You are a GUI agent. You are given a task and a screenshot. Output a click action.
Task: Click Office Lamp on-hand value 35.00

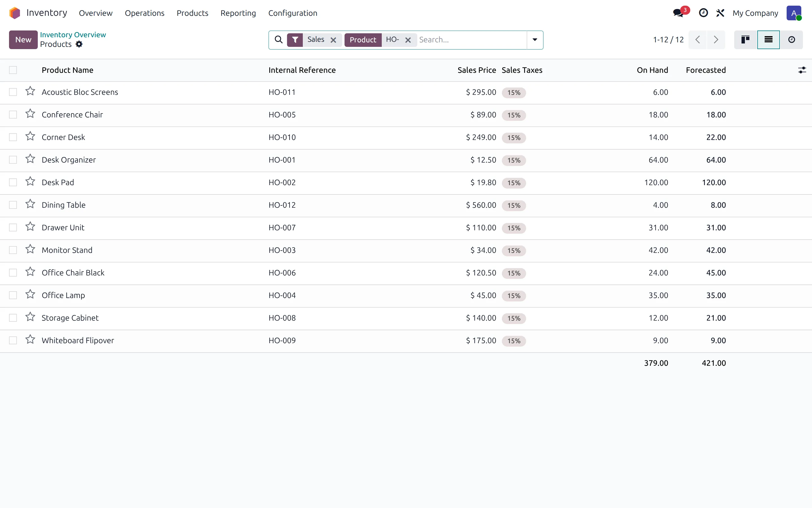click(658, 295)
